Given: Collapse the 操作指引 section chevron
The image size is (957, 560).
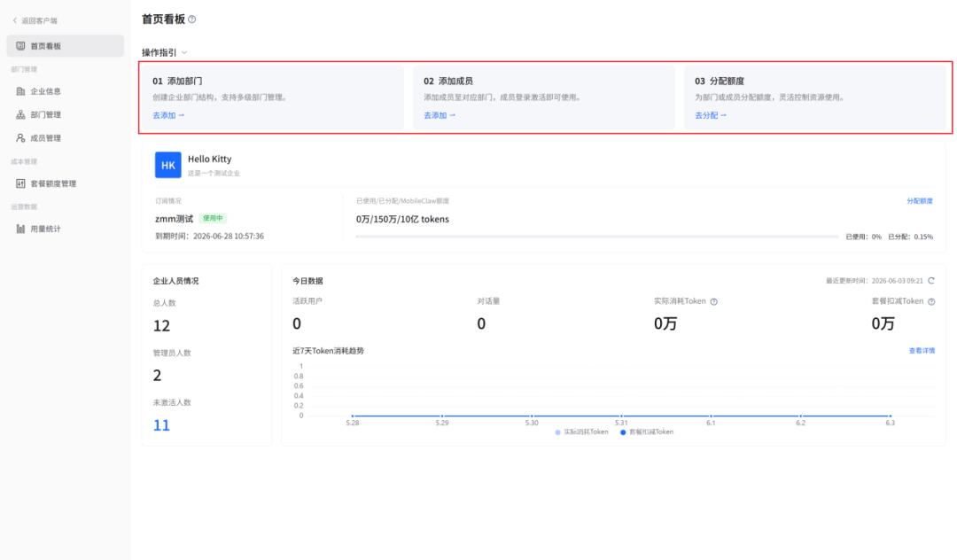Looking at the screenshot, I should (x=184, y=52).
